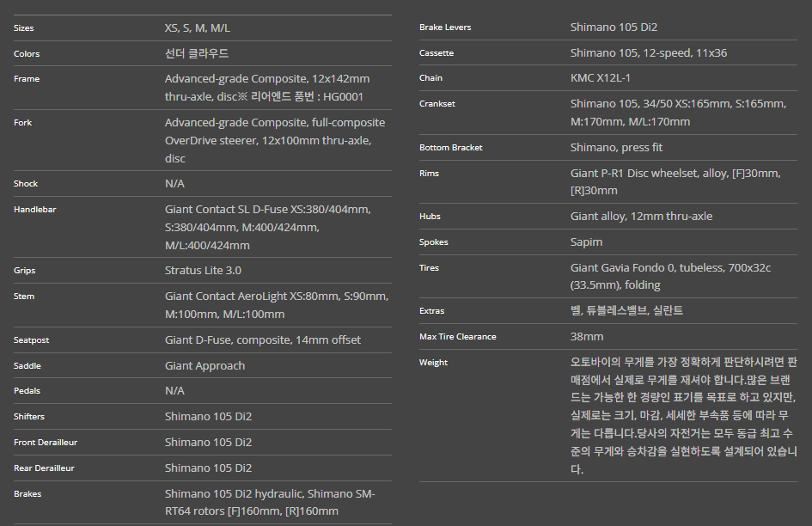Select 'Giant Approach' saddle value
The height and width of the screenshot is (526, 812).
[205, 366]
